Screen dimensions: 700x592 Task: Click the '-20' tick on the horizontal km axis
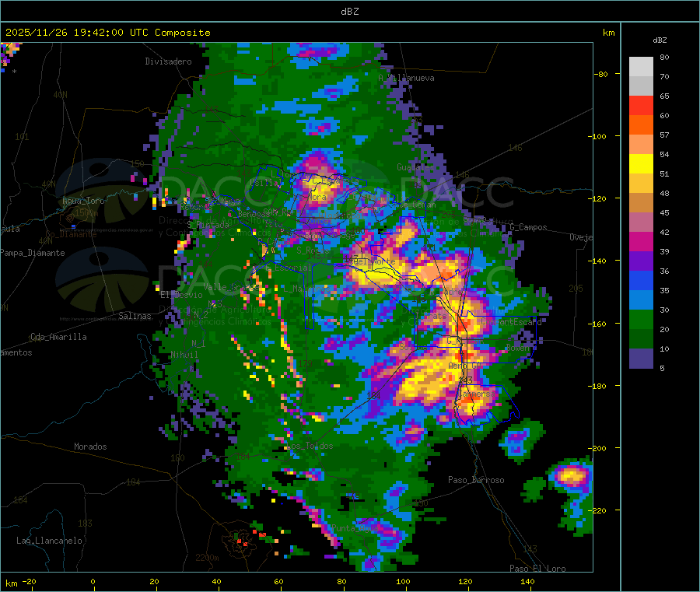coord(30,582)
